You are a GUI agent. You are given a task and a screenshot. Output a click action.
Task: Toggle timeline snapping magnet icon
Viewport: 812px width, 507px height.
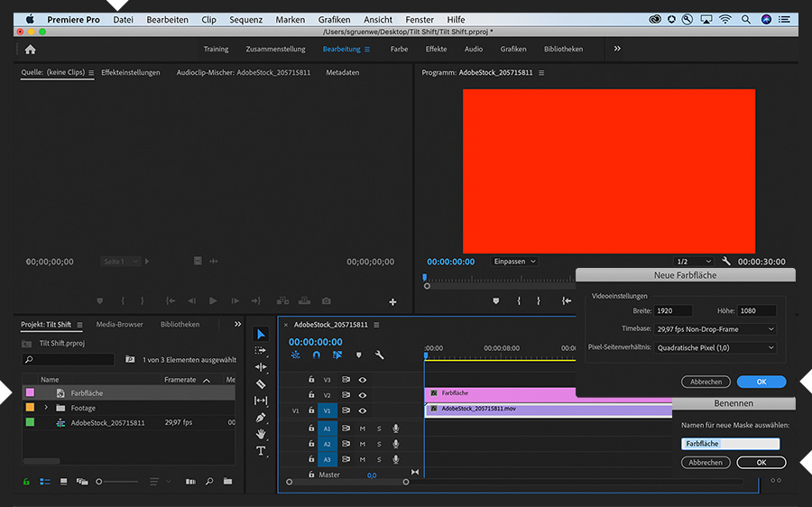(x=317, y=355)
